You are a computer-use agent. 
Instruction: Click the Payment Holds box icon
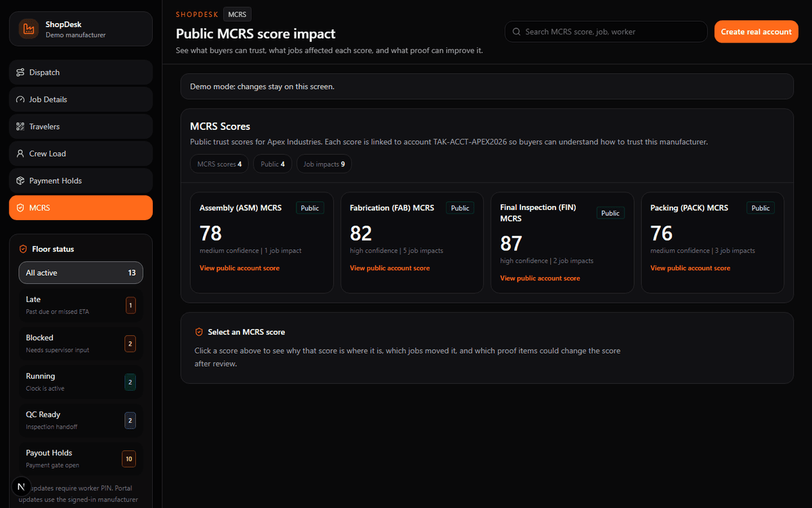(x=20, y=181)
